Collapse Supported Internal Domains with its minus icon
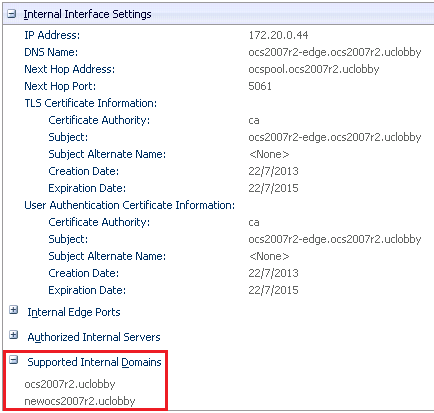The width and height of the screenshot is (434, 413). (x=14, y=360)
